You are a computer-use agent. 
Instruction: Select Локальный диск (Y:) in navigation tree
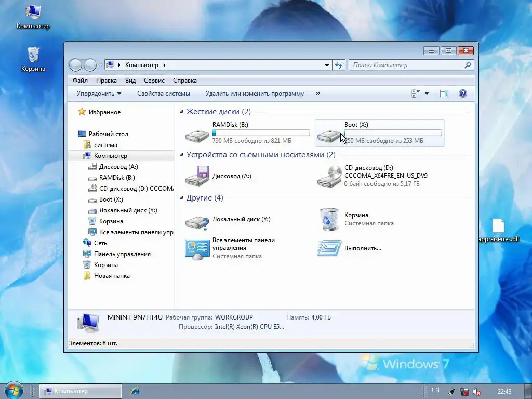point(128,210)
